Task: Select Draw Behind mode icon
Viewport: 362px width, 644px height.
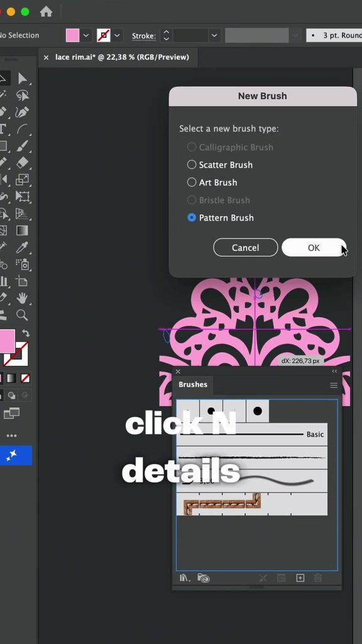Action: pos(12,396)
